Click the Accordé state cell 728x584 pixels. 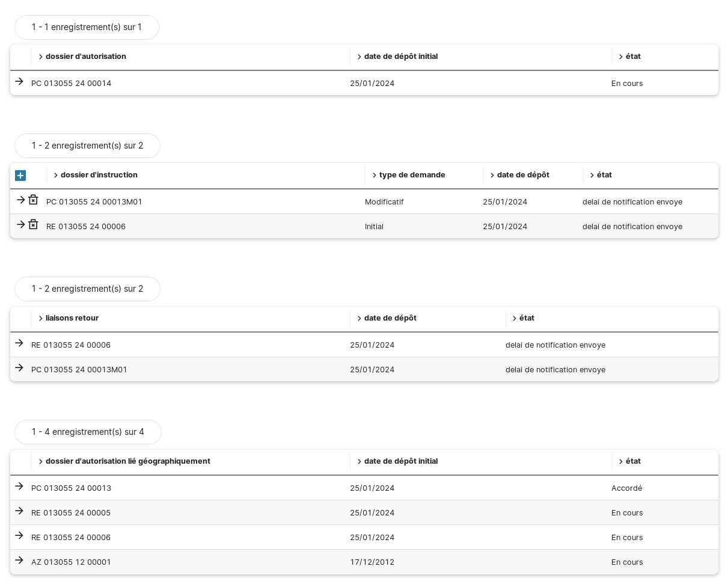point(626,488)
